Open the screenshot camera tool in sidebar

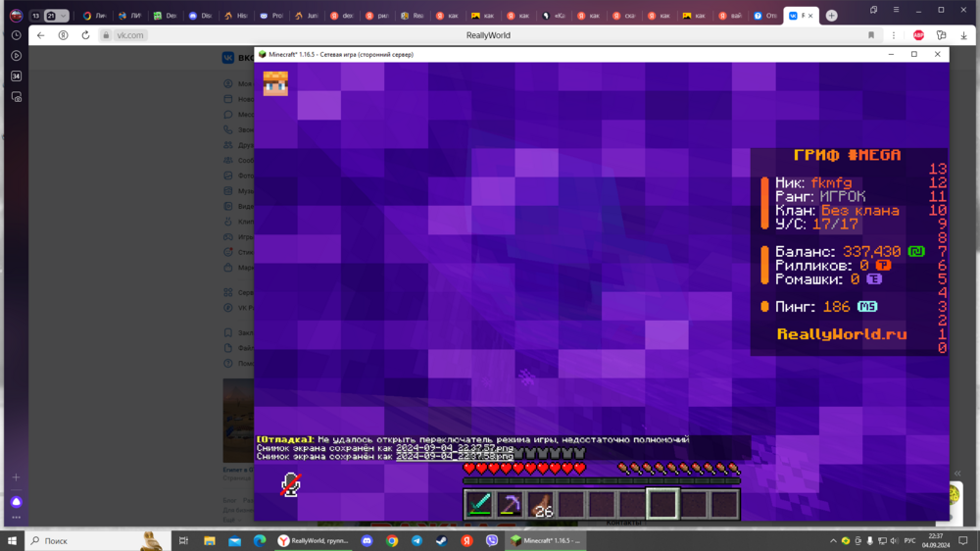[17, 97]
